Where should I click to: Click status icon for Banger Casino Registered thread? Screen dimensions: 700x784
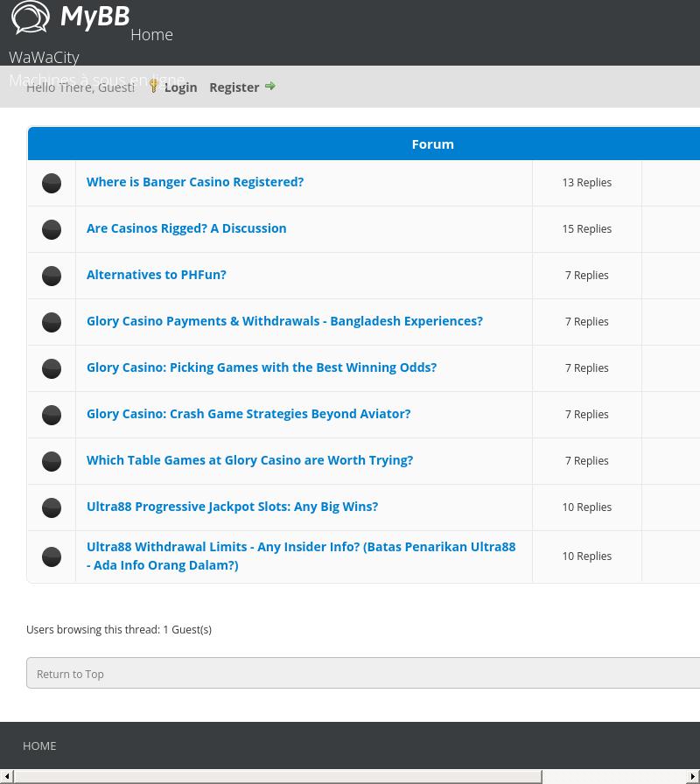point(52,183)
